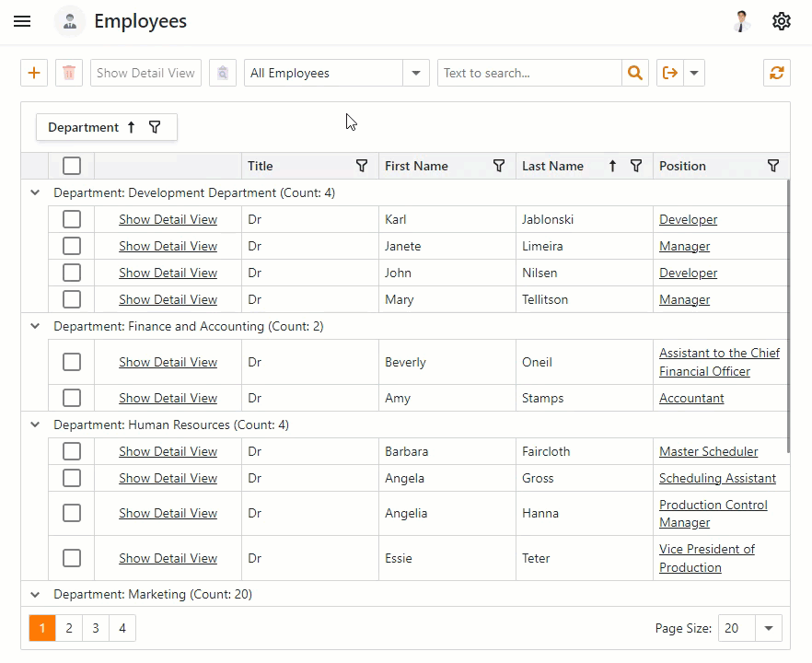
Task: Collapse the Development Department group
Action: click(x=35, y=192)
